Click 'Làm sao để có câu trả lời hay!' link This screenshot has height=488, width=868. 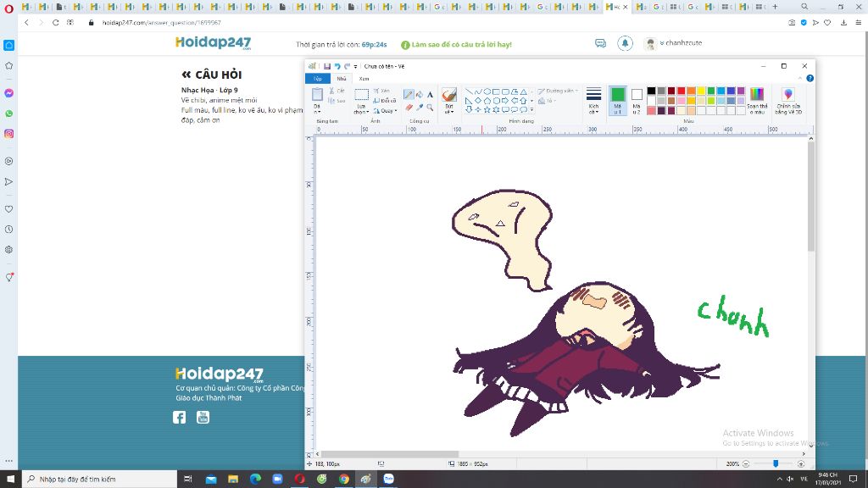click(456, 44)
